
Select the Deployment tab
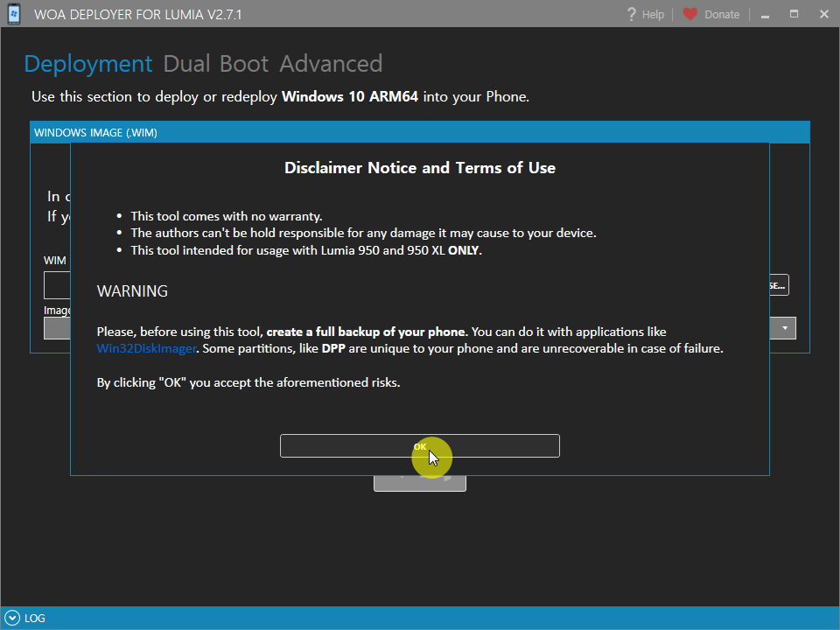(88, 64)
